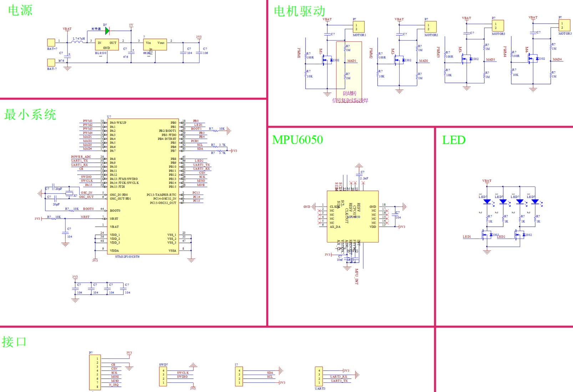This screenshot has height=392, width=573.
Task: Click SWCLK label on the SWD connector
Action: coord(183,373)
